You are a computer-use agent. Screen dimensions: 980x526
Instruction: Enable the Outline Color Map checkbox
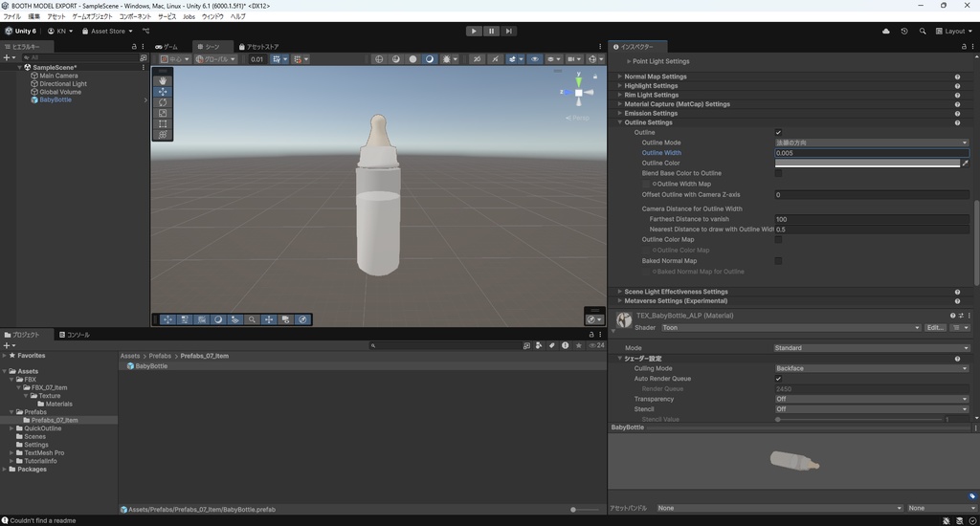[x=778, y=239]
